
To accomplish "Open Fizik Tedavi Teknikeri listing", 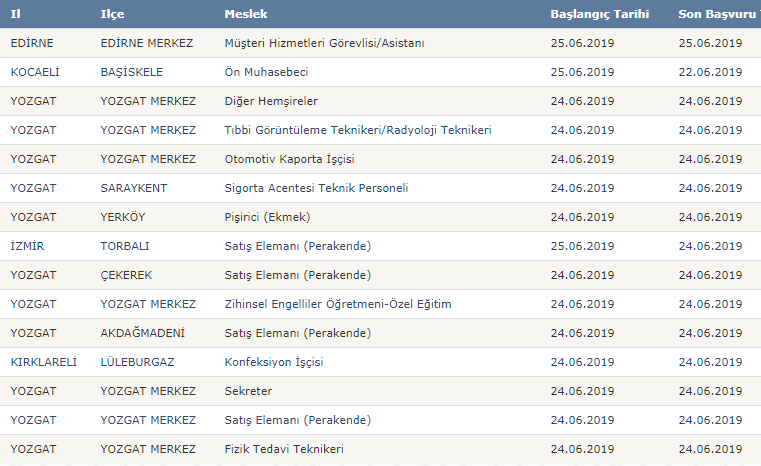I will click(x=284, y=449).
